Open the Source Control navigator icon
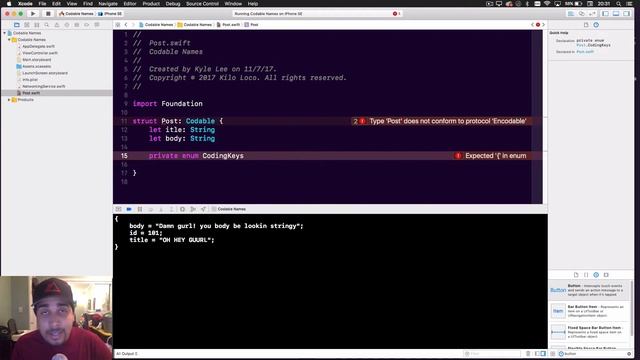Viewport: 640px width, 360px height. pyautogui.click(x=27, y=25)
